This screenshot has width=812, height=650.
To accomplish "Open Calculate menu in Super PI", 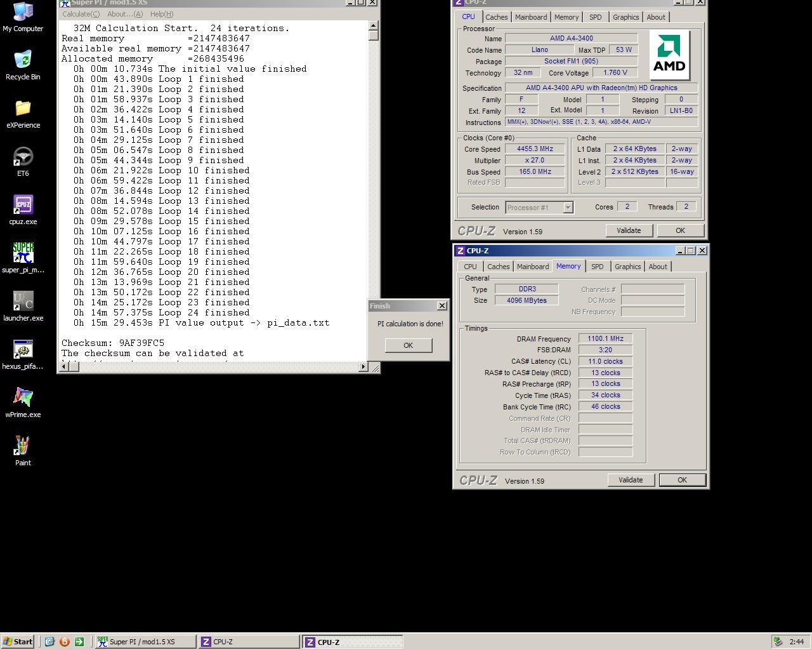I will click(x=81, y=14).
